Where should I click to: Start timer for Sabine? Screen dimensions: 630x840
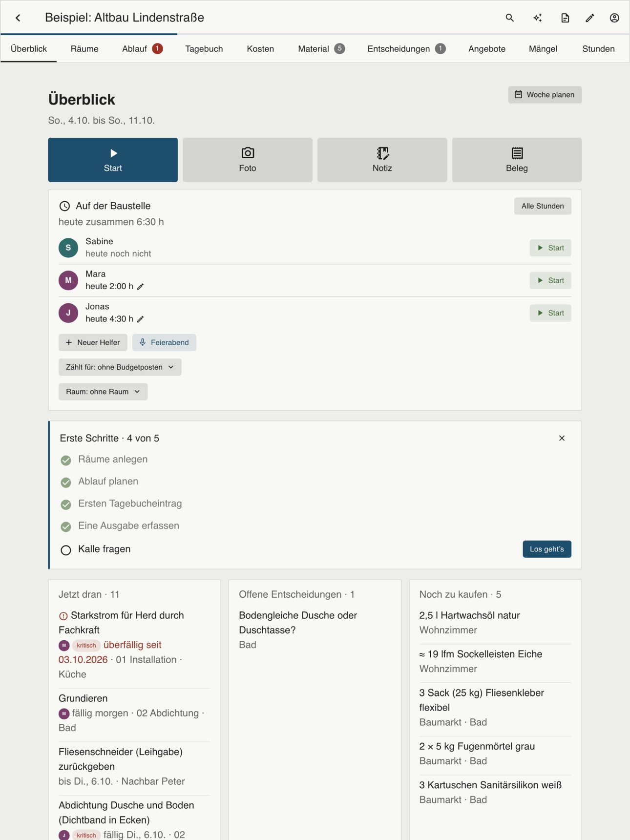550,248
